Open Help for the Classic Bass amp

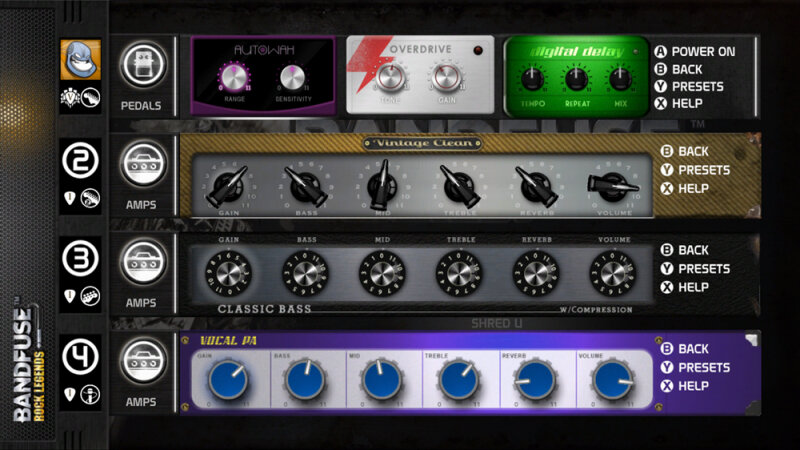(693, 287)
